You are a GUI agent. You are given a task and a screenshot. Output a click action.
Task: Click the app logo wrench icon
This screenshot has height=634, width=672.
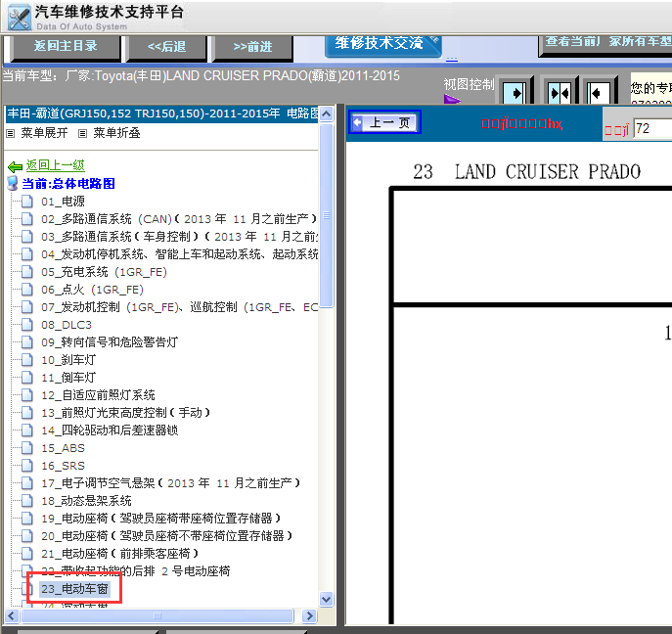point(20,18)
